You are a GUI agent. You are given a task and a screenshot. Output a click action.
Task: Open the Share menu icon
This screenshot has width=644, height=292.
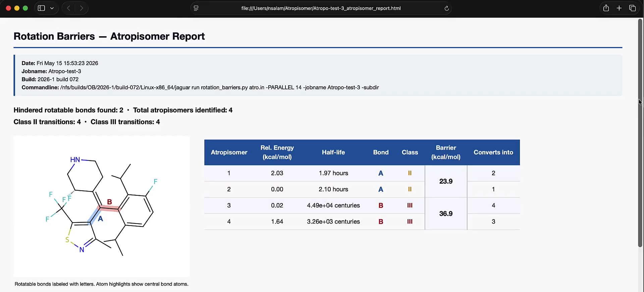[x=606, y=8]
